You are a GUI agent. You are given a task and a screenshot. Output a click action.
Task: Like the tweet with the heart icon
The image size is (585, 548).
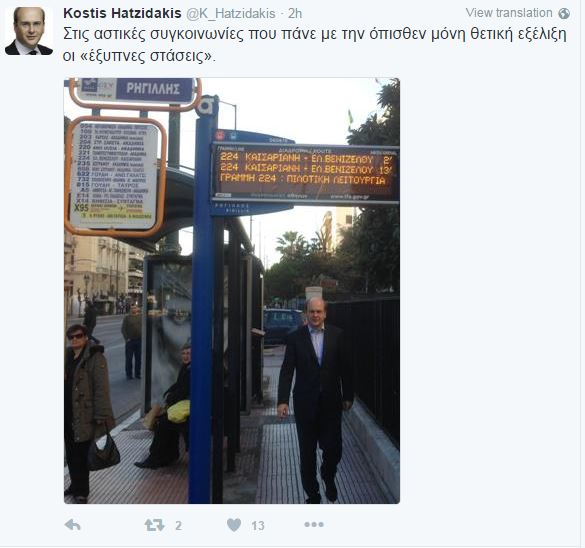click(234, 525)
